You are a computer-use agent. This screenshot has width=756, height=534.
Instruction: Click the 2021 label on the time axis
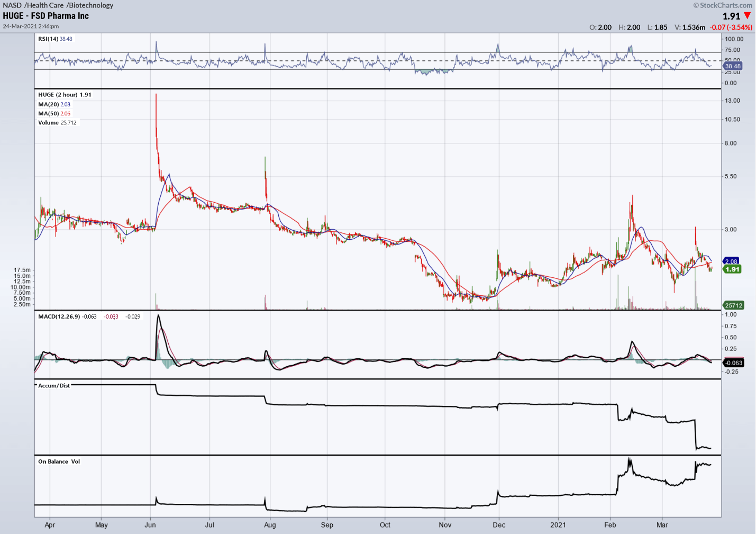[558, 525]
